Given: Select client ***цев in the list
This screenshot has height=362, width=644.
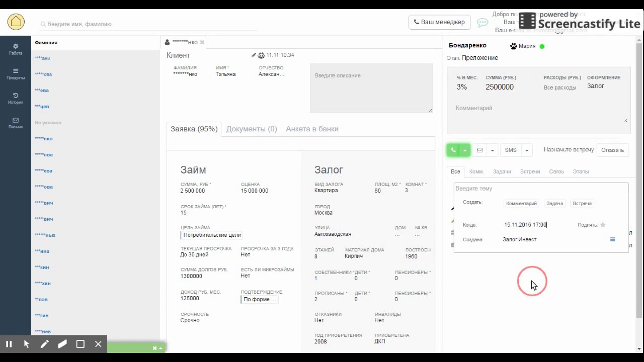Looking at the screenshot, I should [x=42, y=107].
